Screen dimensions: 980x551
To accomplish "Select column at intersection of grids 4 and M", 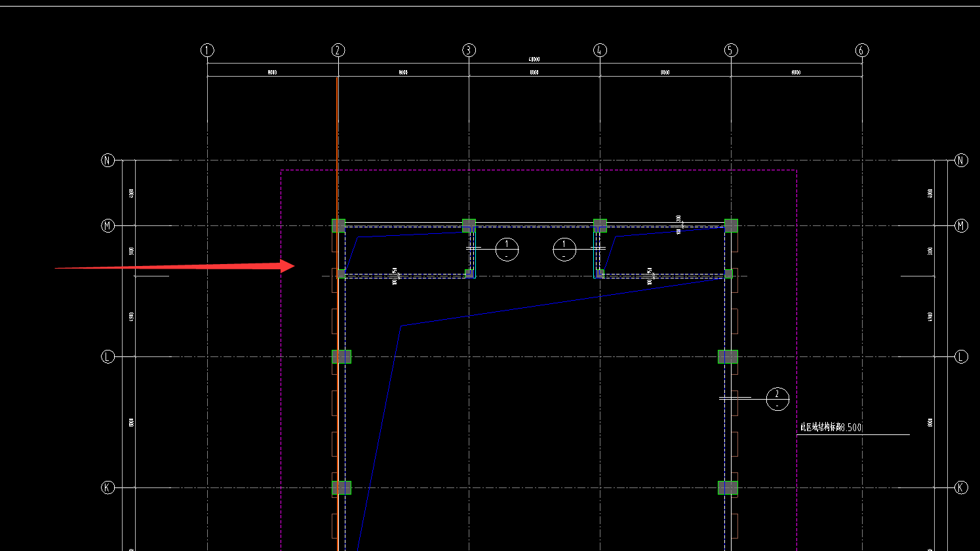I will pos(600,225).
